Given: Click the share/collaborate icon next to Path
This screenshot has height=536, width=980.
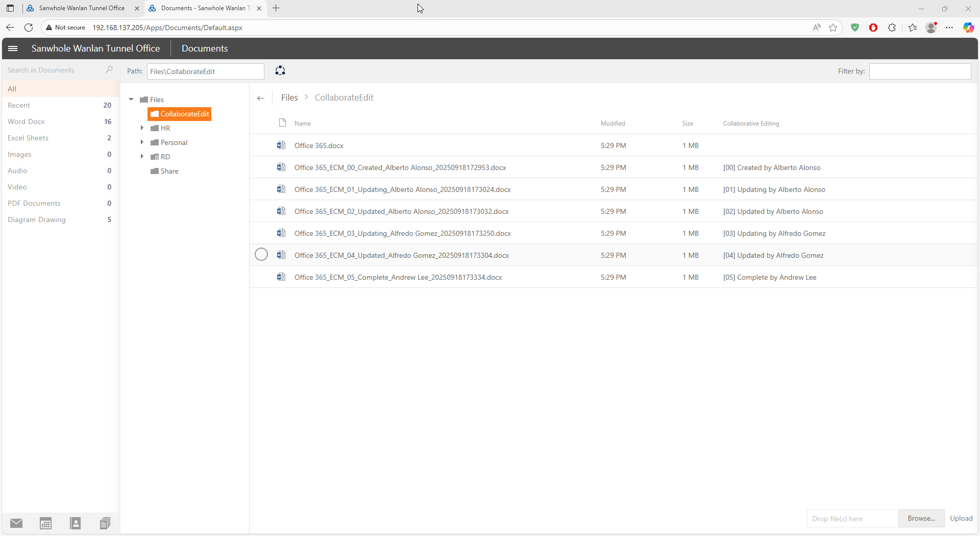Looking at the screenshot, I should coord(280,71).
